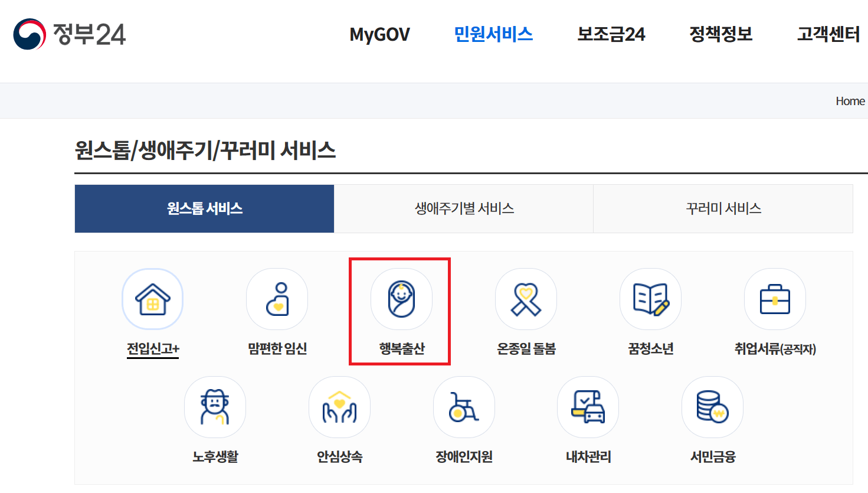The image size is (868, 493).
Task: Switch to the 생애주기별 서비스 tab
Action: pyautogui.click(x=463, y=208)
